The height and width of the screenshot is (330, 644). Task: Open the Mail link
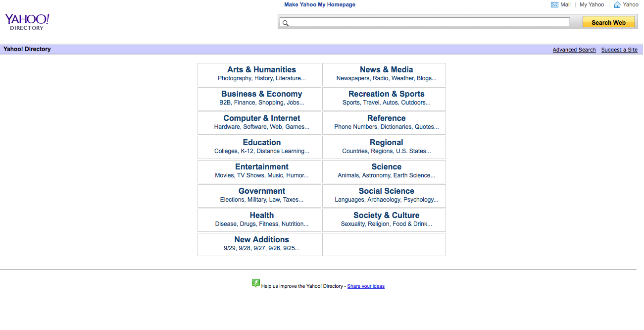click(x=565, y=4)
